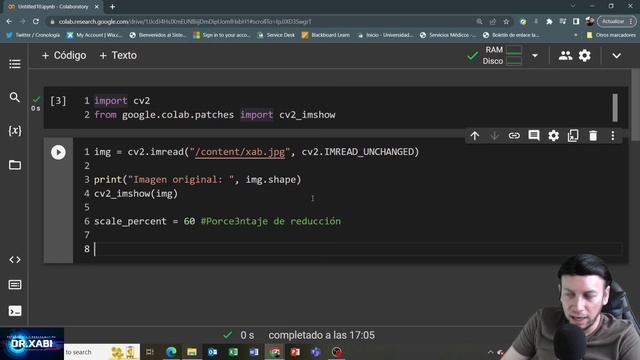This screenshot has height=360, width=640.
Task: Click the [3] execution count of first cell
Action: [58, 101]
